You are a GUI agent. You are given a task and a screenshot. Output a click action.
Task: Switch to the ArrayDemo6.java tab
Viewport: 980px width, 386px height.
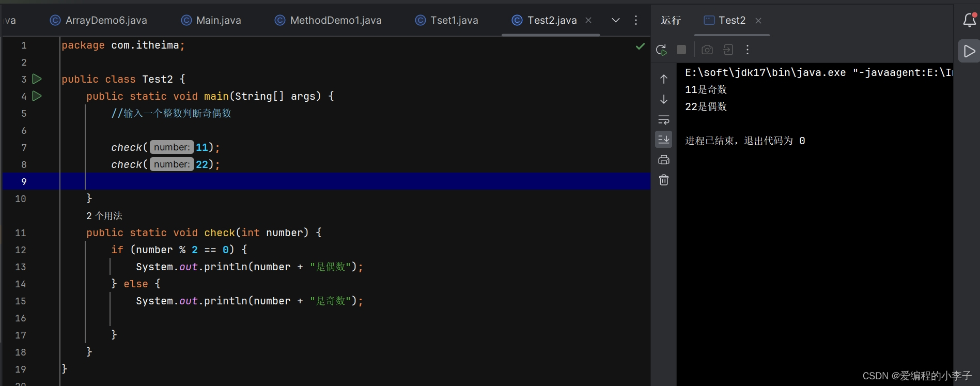click(99, 20)
